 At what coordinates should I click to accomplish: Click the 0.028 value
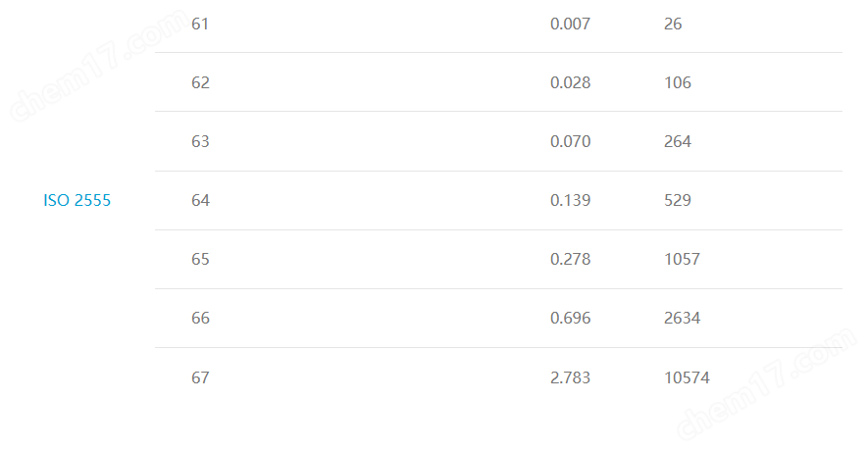(570, 82)
